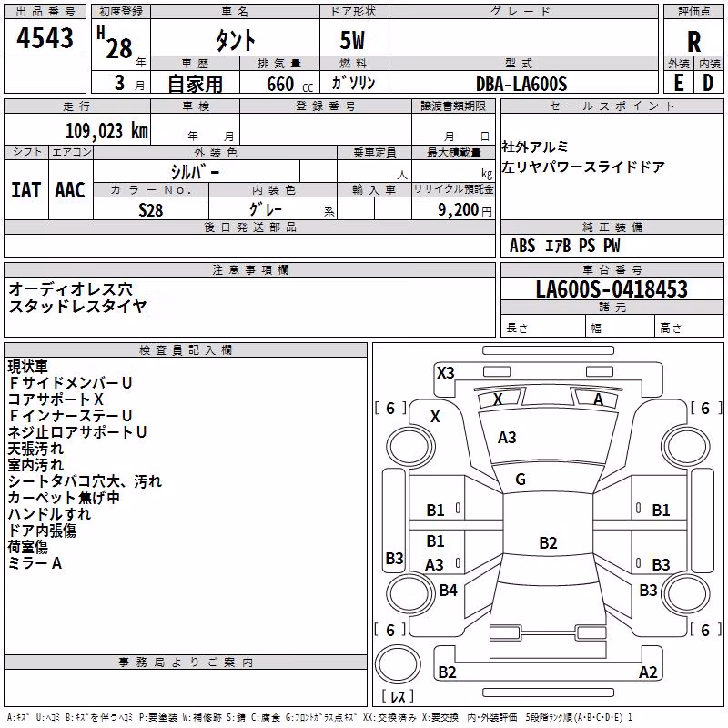Click the front right tire circle

coord(686,448)
